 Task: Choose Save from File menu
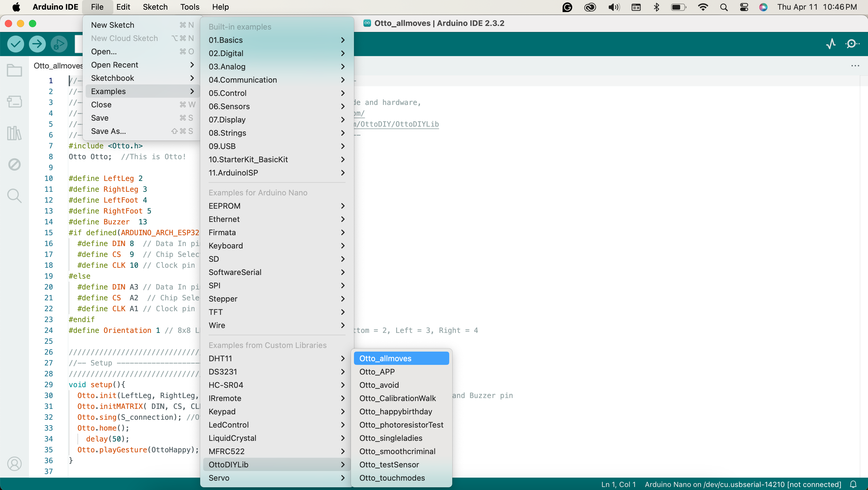click(142, 118)
